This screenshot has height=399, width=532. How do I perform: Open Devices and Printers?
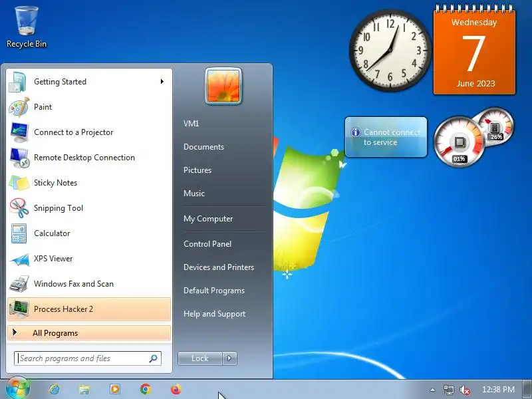219,267
